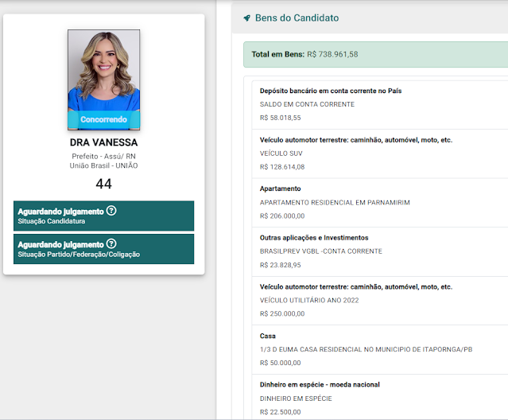Click the value R$ 128.614,08
Screen dimensions: 508x420
pos(282,167)
